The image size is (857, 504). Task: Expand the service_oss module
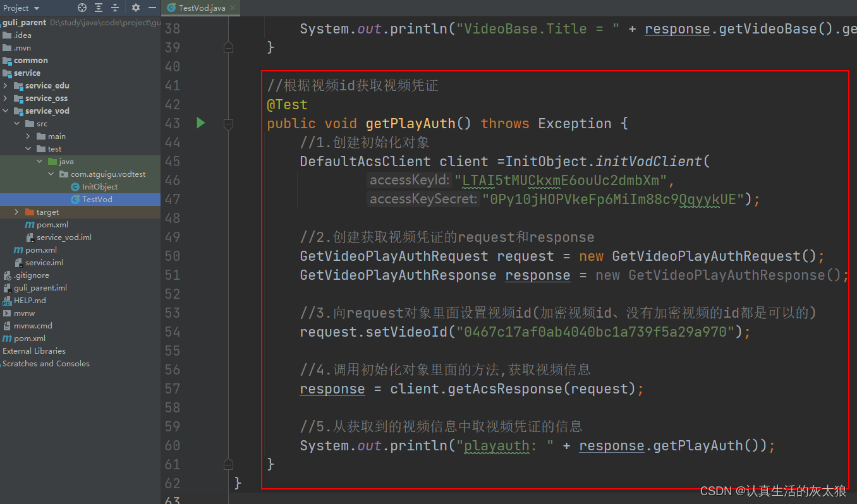(x=6, y=99)
